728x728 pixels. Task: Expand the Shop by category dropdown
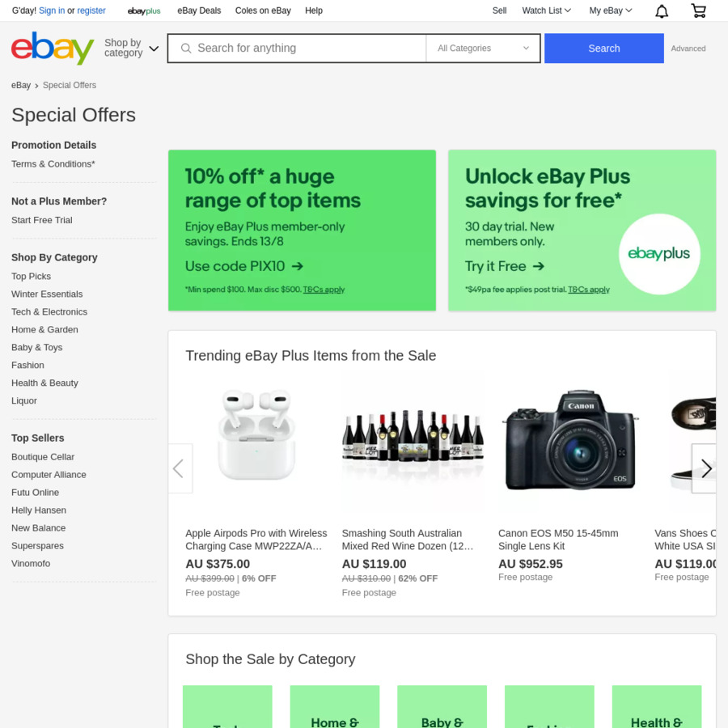pyautogui.click(x=131, y=48)
